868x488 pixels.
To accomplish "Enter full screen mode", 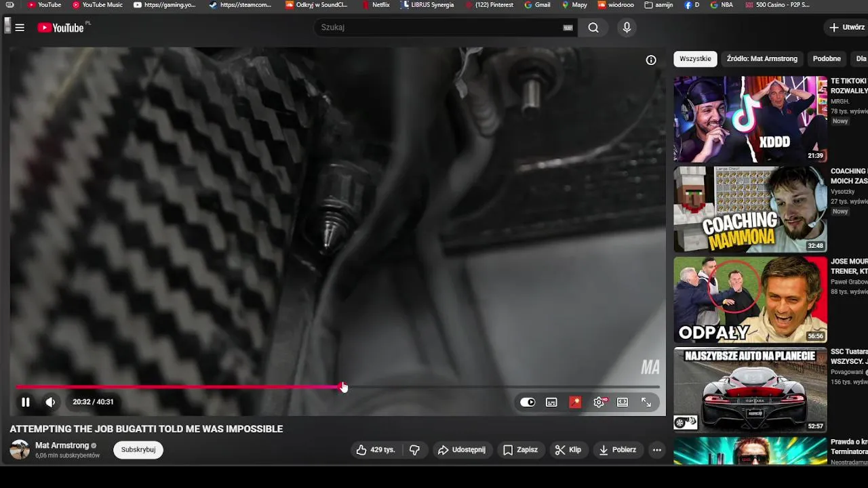I will [x=646, y=402].
